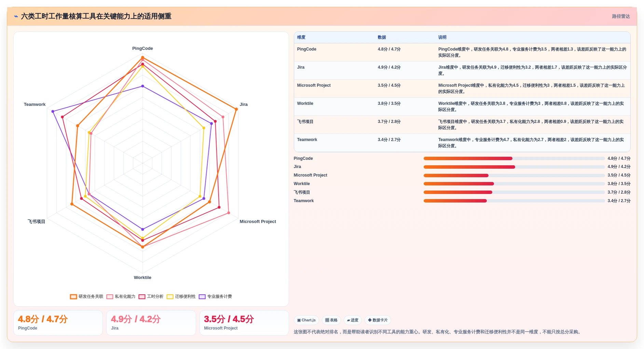Click the 3.8分 / 3.5分 table cell
Image resolution: width=644 pixels, height=349 pixels.
tap(389, 103)
